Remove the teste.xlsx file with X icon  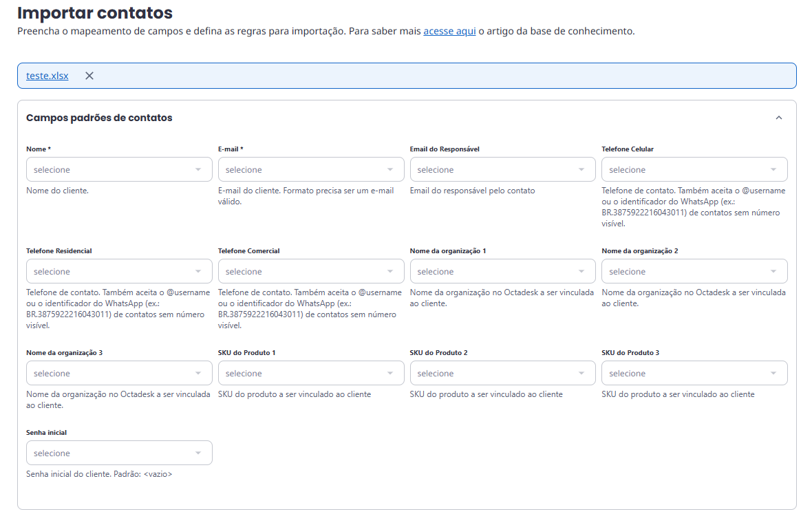coord(89,76)
